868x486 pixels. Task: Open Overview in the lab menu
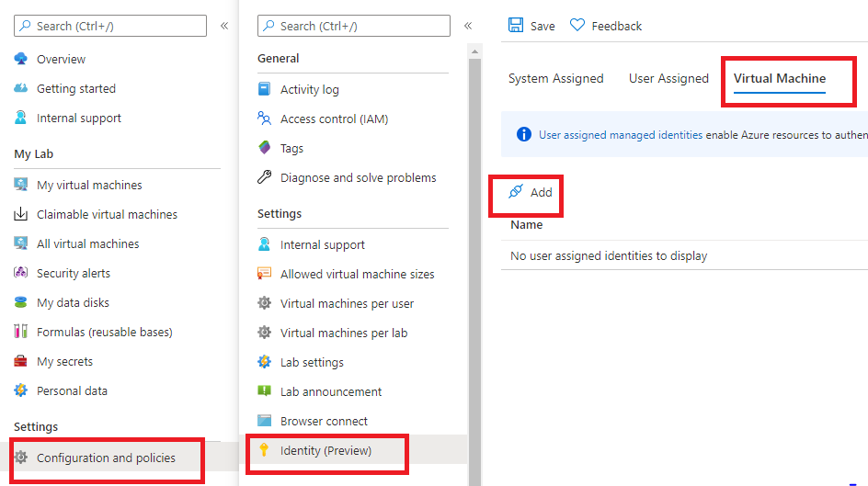pyautogui.click(x=61, y=59)
